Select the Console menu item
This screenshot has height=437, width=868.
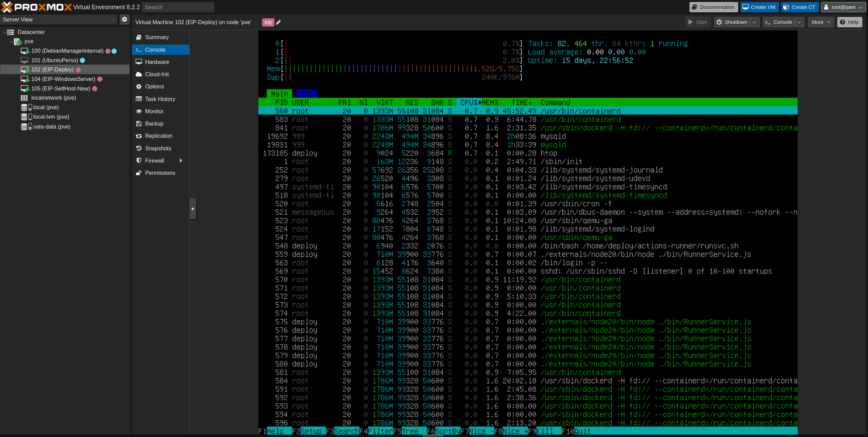click(160, 50)
